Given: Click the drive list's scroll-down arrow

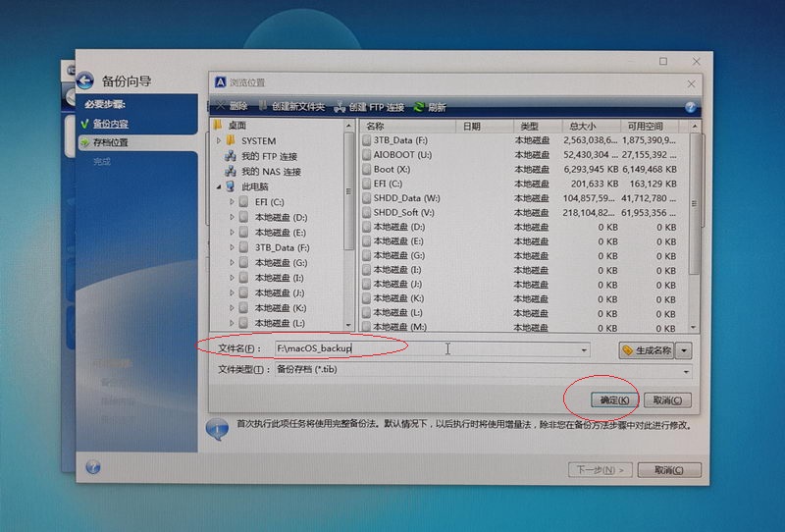Looking at the screenshot, I should pyautogui.click(x=694, y=327).
